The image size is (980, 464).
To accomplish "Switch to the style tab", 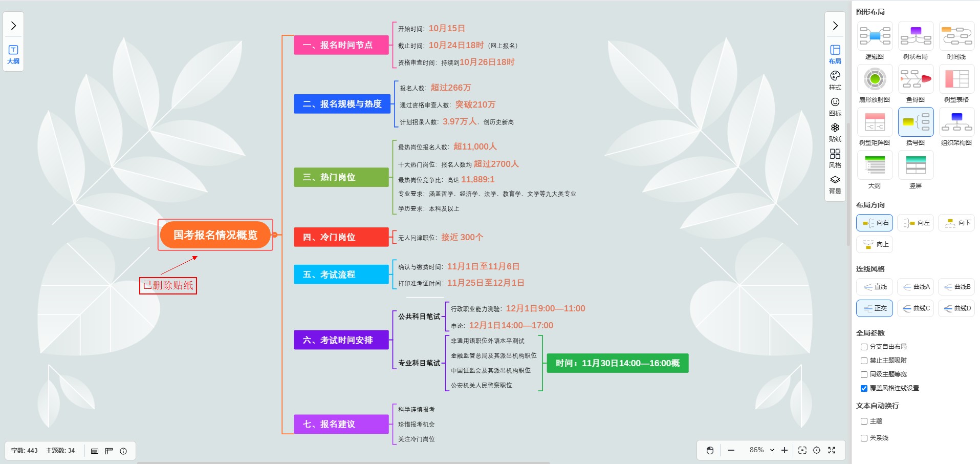I will pyautogui.click(x=835, y=80).
